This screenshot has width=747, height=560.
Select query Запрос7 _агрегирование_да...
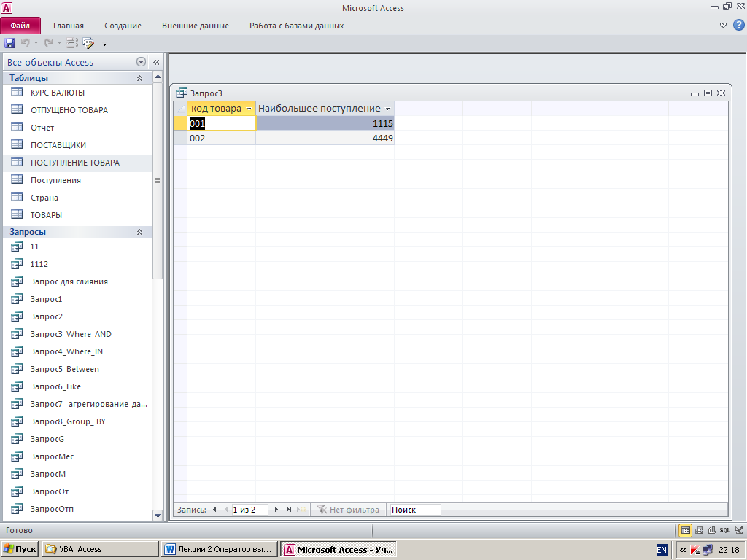(77, 404)
